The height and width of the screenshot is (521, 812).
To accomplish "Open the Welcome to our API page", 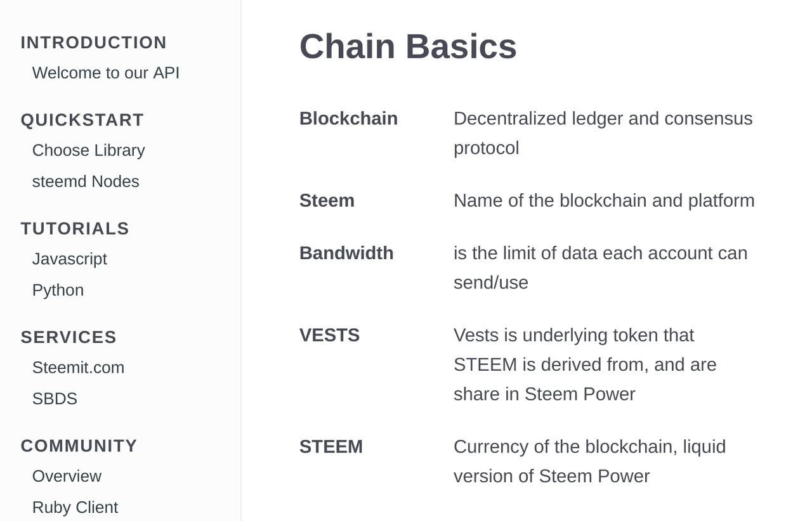I will click(x=105, y=72).
